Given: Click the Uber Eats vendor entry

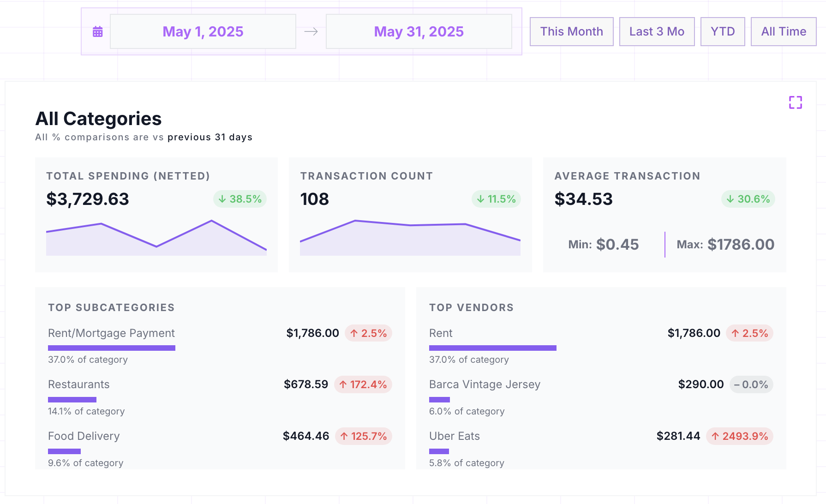Looking at the screenshot, I should (x=454, y=436).
